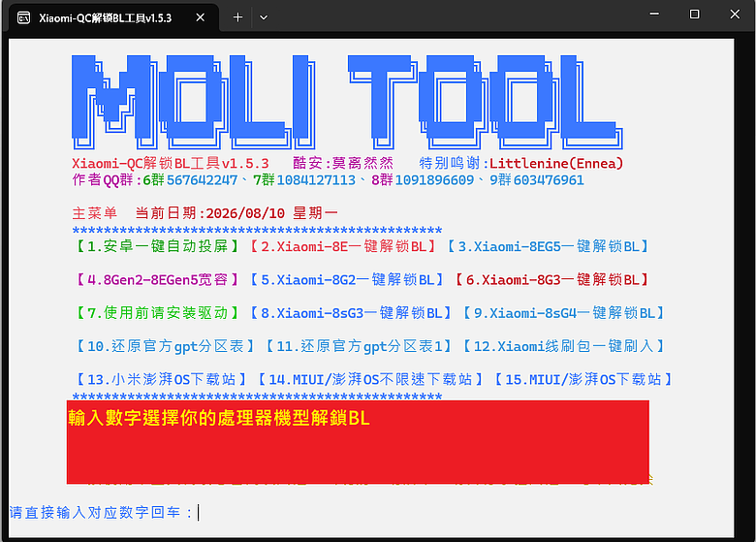Click menu option 3.Xiaomi-8EG5一键解锁BL

549,246
